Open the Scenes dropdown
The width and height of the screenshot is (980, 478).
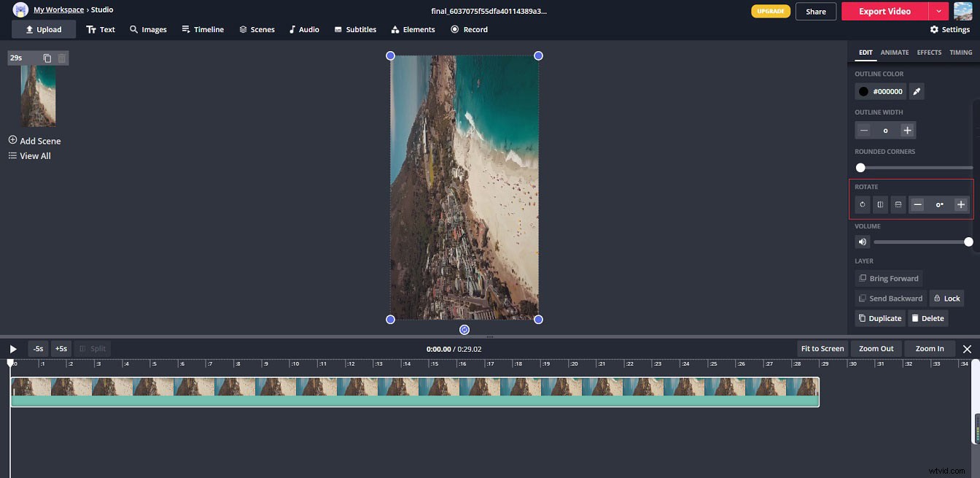point(257,29)
